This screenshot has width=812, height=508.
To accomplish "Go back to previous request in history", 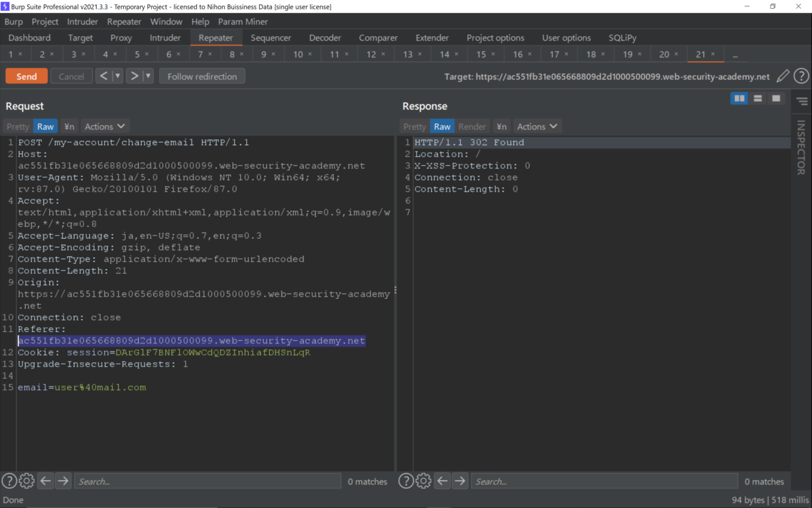I will click(104, 76).
